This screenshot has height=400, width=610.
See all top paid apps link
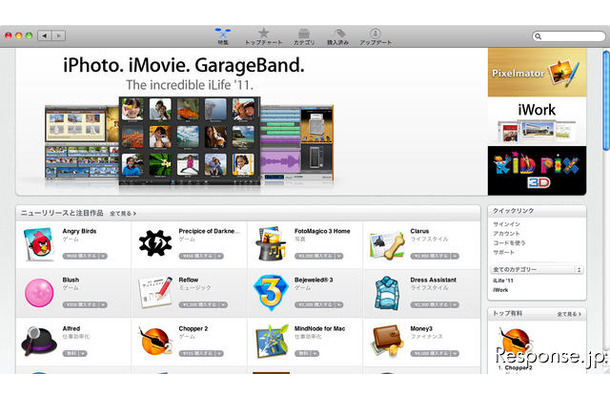pyautogui.click(x=569, y=314)
